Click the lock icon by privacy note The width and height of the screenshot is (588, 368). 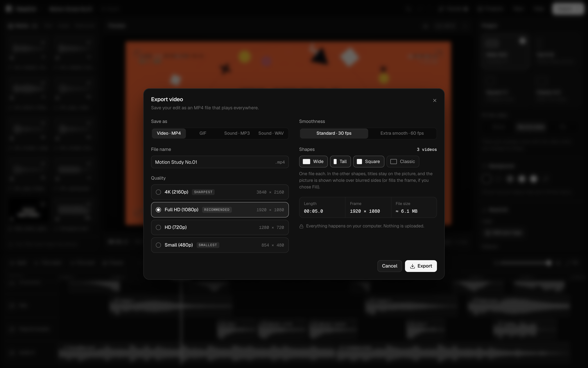(x=301, y=226)
